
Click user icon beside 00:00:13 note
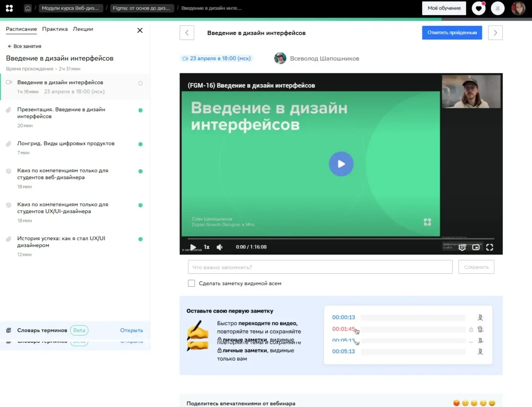coord(480,317)
